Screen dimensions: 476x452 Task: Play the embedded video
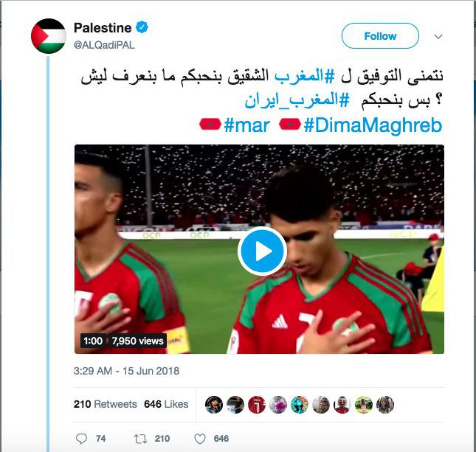262,251
